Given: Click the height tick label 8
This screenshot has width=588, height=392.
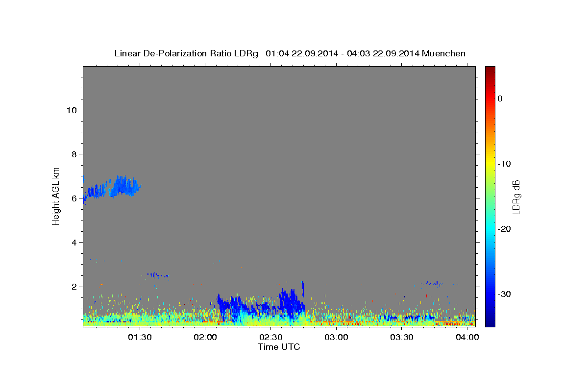Looking at the screenshot, I should pos(73,154).
